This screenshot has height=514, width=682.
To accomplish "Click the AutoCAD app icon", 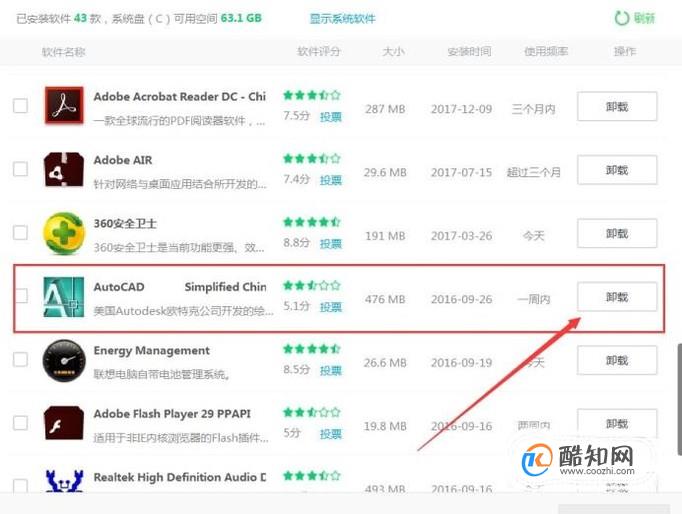I will [x=64, y=297].
